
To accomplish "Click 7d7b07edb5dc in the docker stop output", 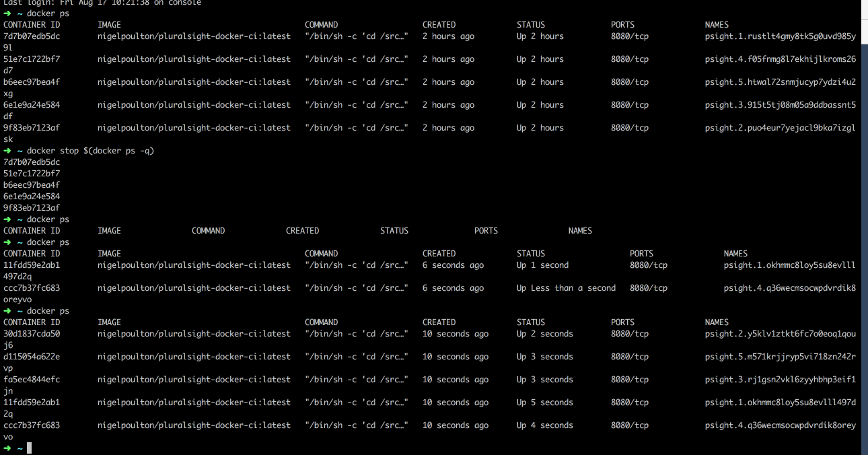I will pyautogui.click(x=32, y=162).
